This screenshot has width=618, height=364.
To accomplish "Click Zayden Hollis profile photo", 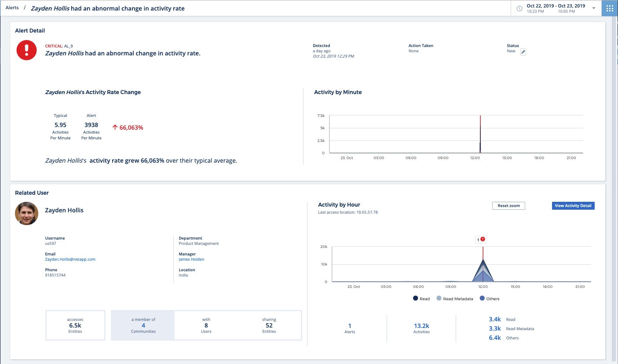I will (x=26, y=214).
